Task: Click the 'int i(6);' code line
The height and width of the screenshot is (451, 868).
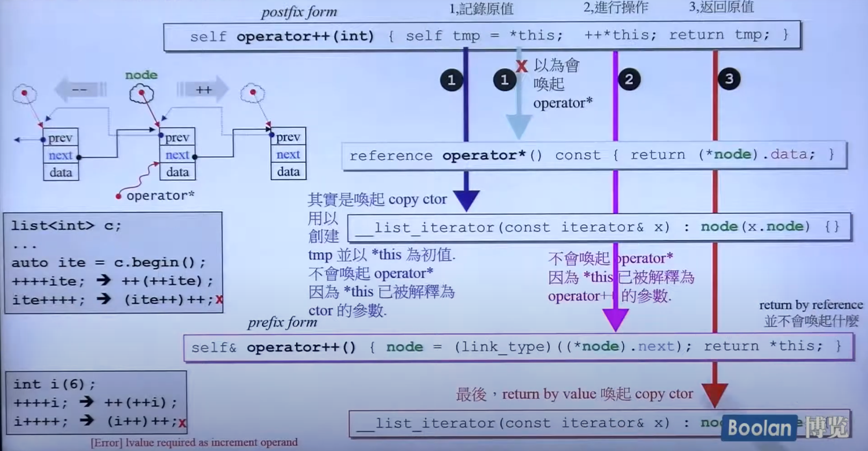Action: [55, 384]
